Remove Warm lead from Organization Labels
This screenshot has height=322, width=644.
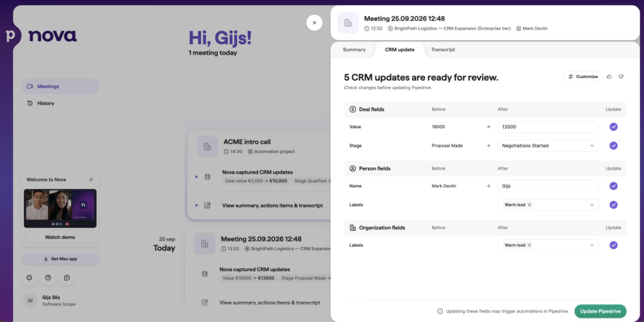[529, 245]
